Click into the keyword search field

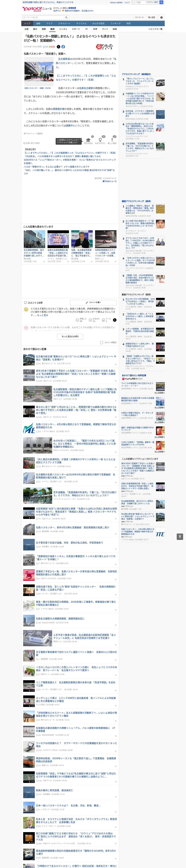coord(44,18)
